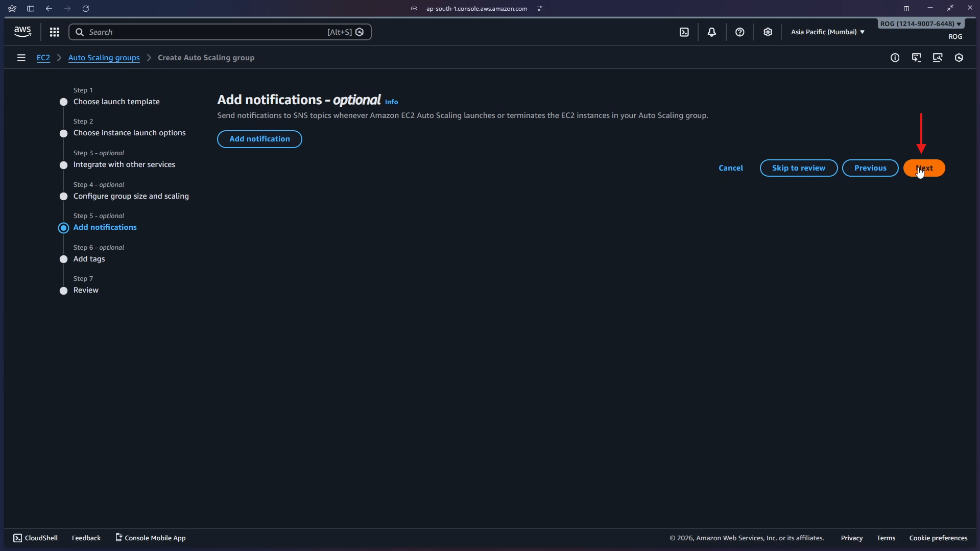Screen dimensions: 980x551
Task: Open the CloudShell terminal icon in top bar
Action: [x=684, y=32]
